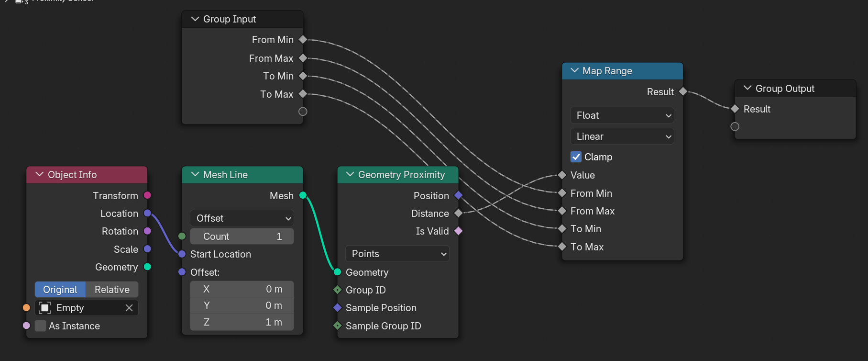Screen dimensions: 868x361
Task: Click the Object Info object input socket
Action: (26, 308)
